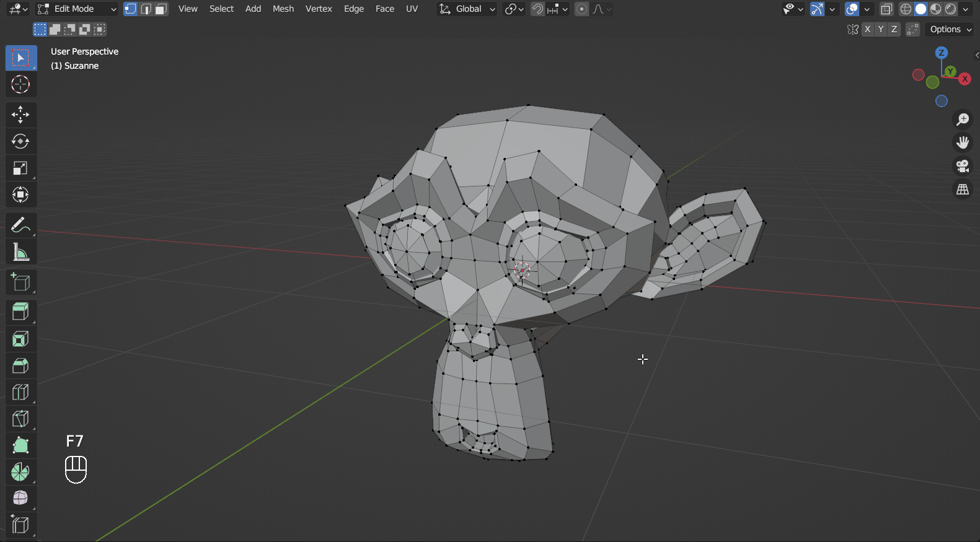Select the Select Box tool

tap(21, 58)
